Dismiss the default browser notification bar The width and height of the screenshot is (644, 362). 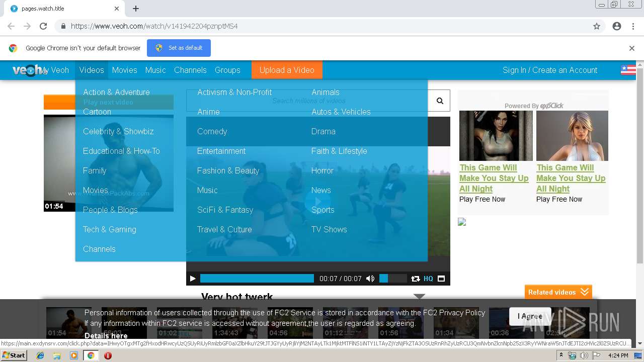632,48
